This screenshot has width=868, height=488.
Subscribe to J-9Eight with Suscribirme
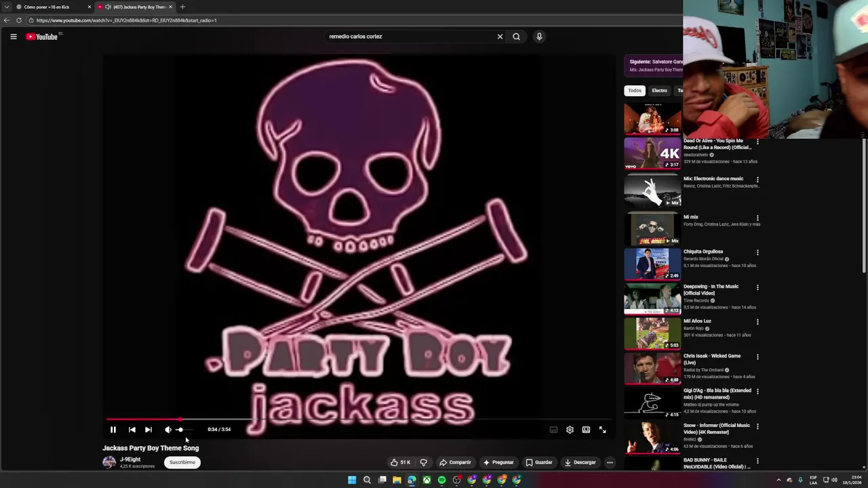tap(182, 462)
